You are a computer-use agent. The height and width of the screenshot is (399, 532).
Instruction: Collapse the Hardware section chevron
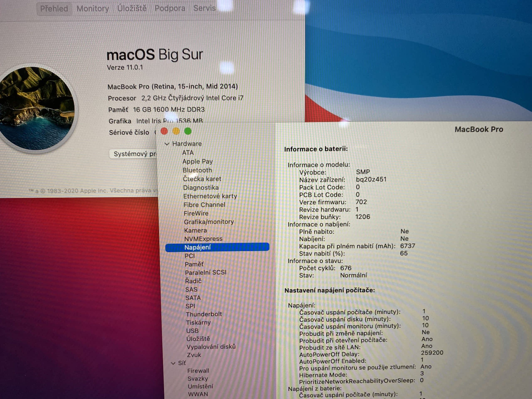pyautogui.click(x=167, y=144)
